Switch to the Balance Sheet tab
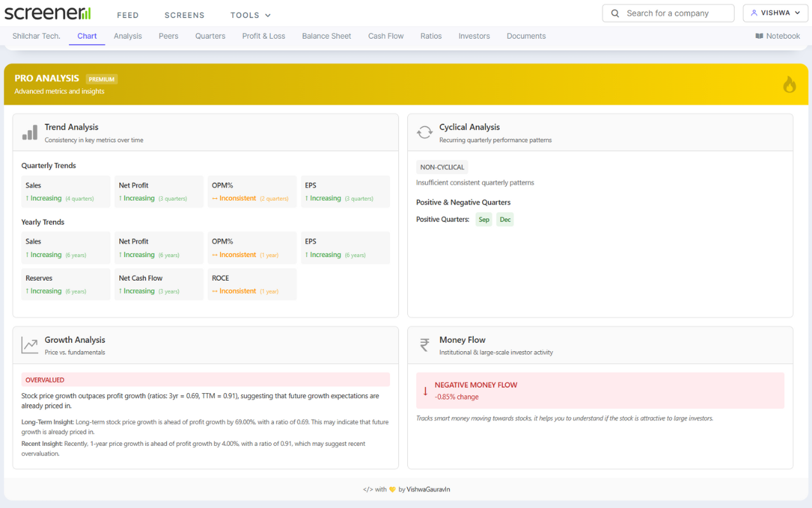This screenshot has height=508, width=812. click(x=326, y=36)
